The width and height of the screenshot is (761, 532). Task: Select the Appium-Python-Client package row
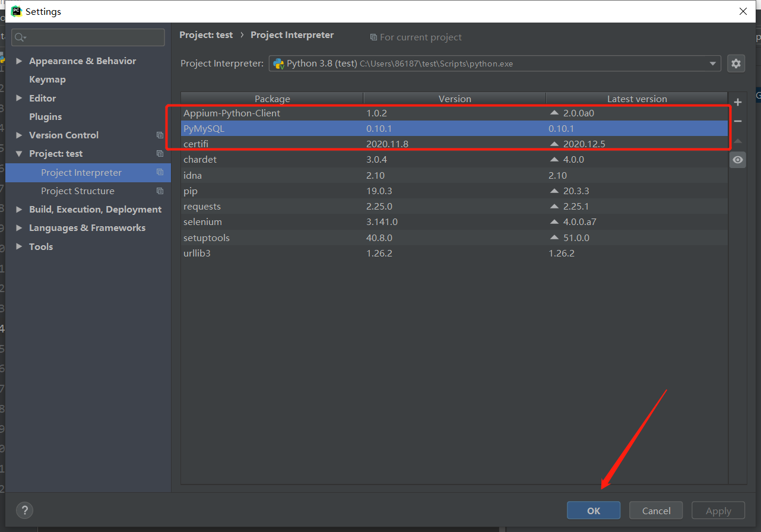(455, 113)
